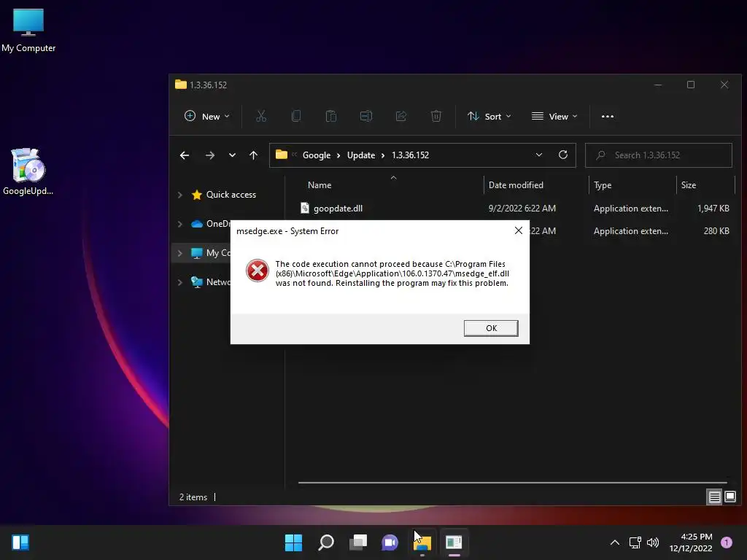Open the My Computer desktop icon
Image resolution: width=747 pixels, height=560 pixels.
[28, 31]
